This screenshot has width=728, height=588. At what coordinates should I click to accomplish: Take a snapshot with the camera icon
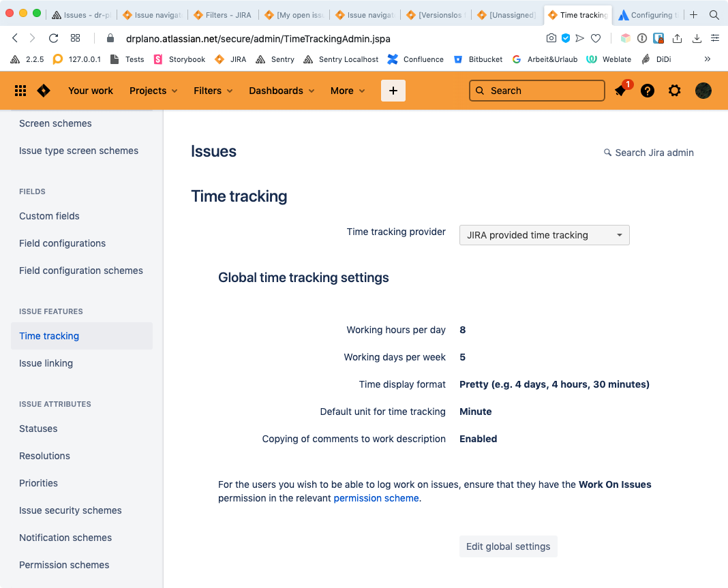551,38
